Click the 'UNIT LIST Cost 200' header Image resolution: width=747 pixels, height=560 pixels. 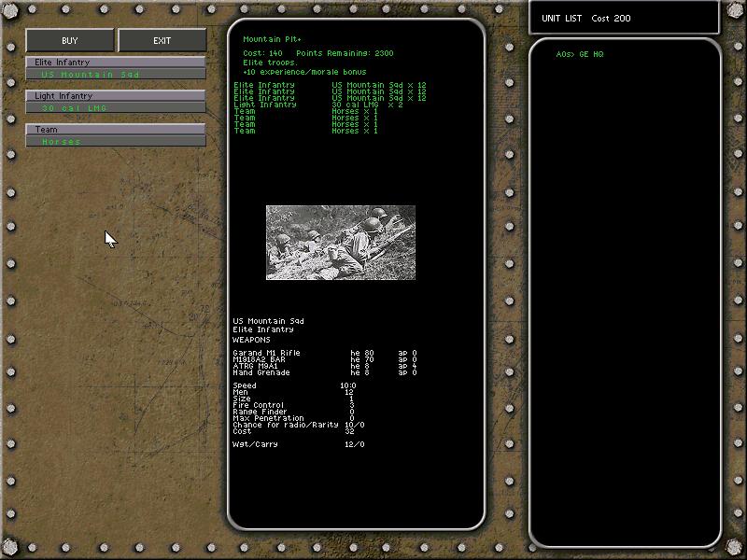click(586, 19)
